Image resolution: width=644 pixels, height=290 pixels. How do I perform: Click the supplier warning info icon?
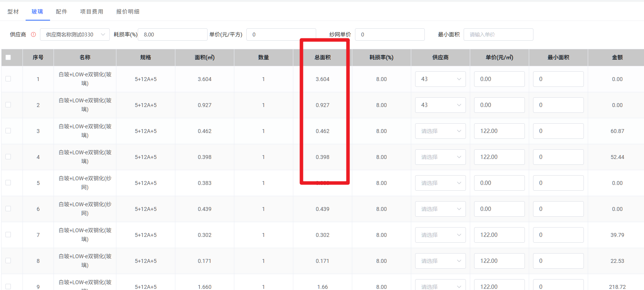(33, 35)
